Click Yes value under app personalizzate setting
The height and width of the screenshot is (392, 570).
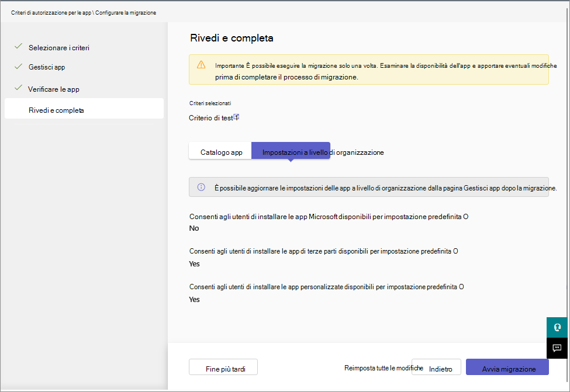point(195,299)
